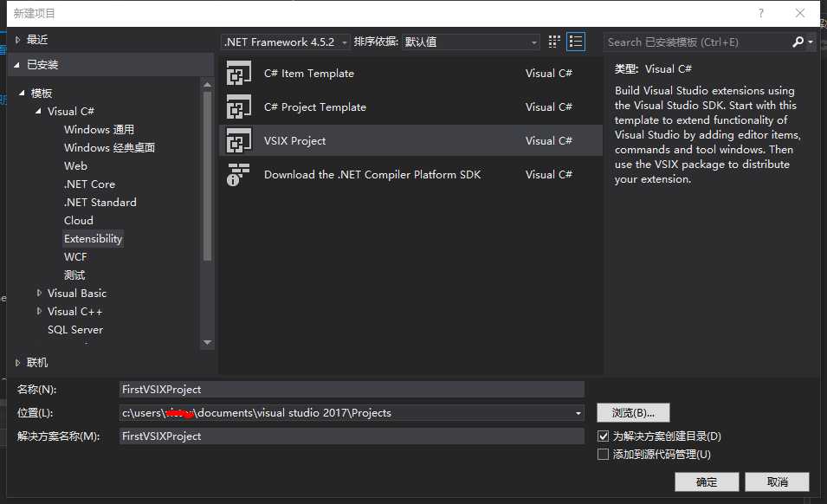Screen dimensions: 827x504
Task: Open the .NET Framework 4.5.2 dropdown
Action: point(285,42)
